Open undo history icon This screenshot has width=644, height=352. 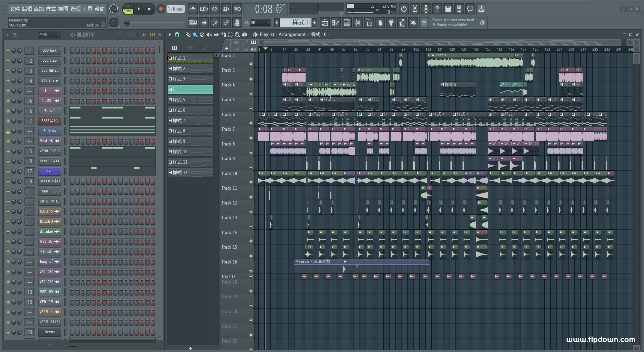click(404, 9)
